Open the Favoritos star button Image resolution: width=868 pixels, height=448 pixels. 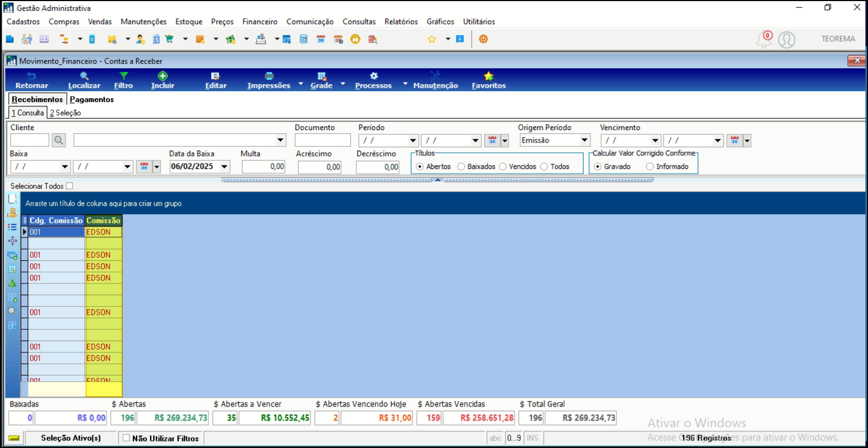pyautogui.click(x=489, y=80)
